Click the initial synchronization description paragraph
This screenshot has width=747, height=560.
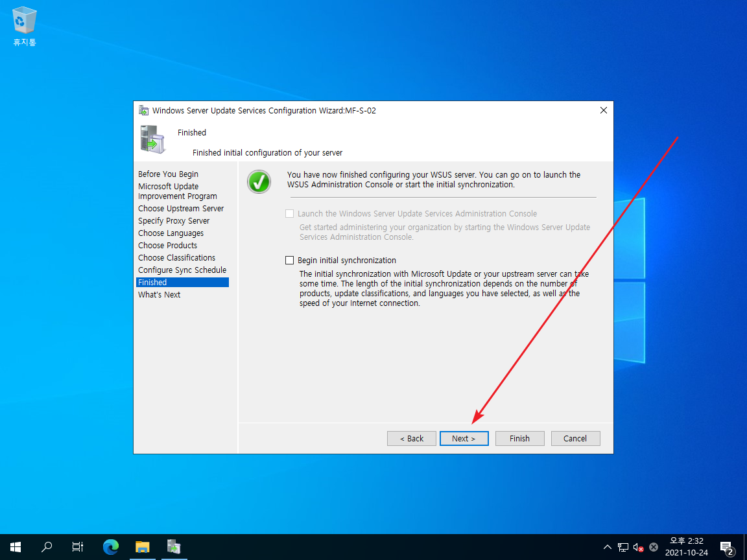[444, 288]
